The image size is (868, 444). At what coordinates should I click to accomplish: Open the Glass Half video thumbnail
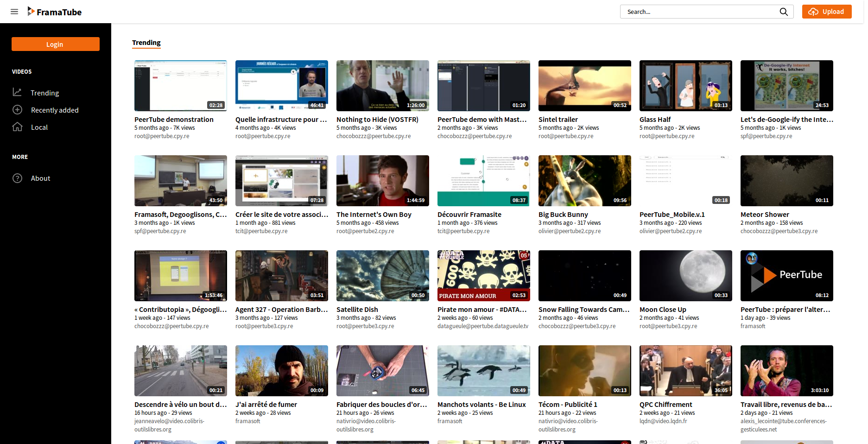(686, 86)
